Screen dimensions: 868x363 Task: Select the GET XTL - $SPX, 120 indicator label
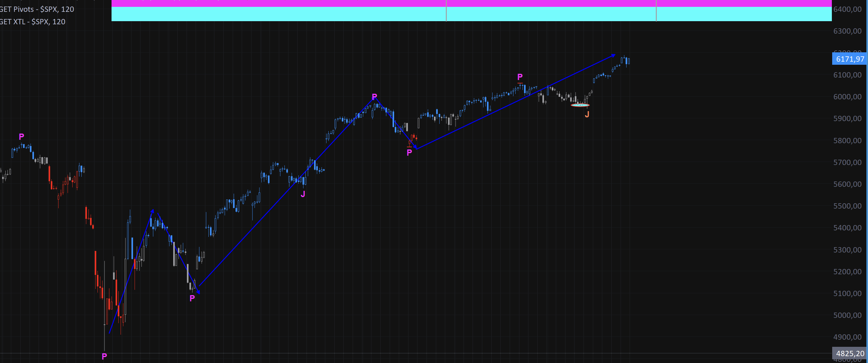pyautogui.click(x=32, y=21)
